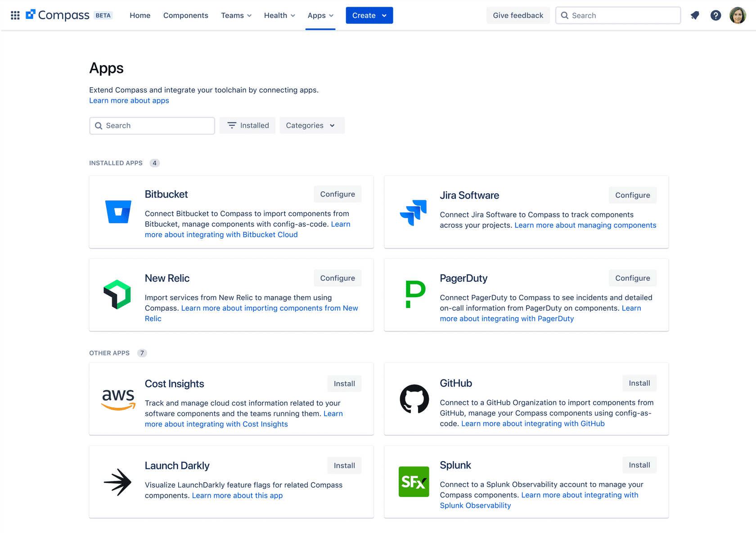Focus the apps Search field under the heading
The height and width of the screenshot is (533, 756).
coord(152,126)
